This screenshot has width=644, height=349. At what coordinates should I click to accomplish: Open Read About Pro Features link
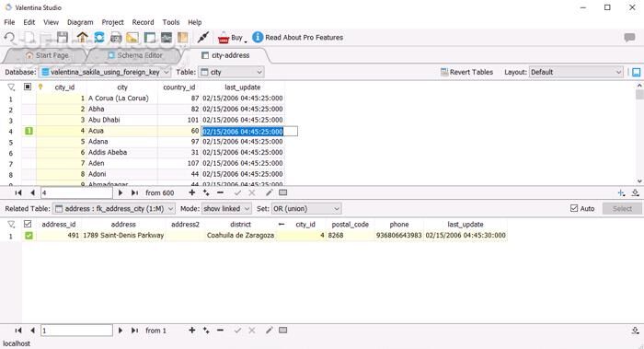[x=298, y=38]
